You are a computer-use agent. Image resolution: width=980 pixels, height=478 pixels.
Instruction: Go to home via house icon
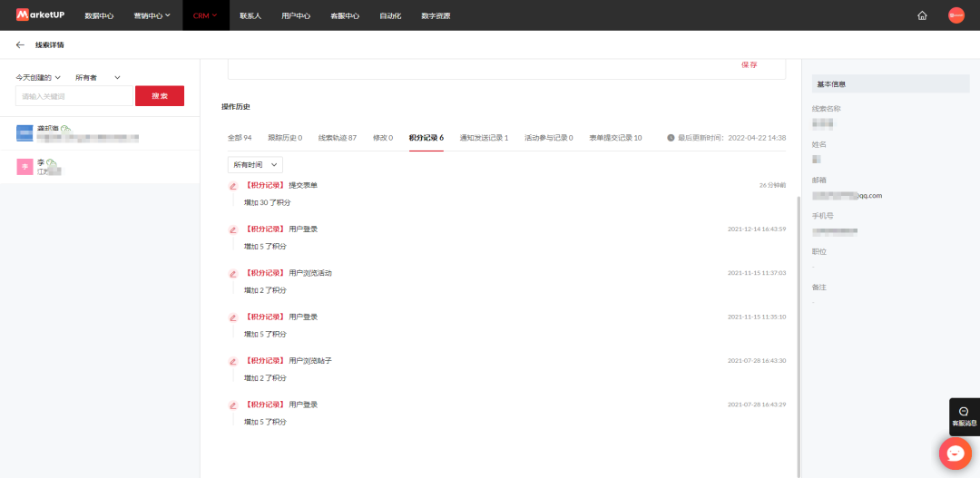pos(922,15)
